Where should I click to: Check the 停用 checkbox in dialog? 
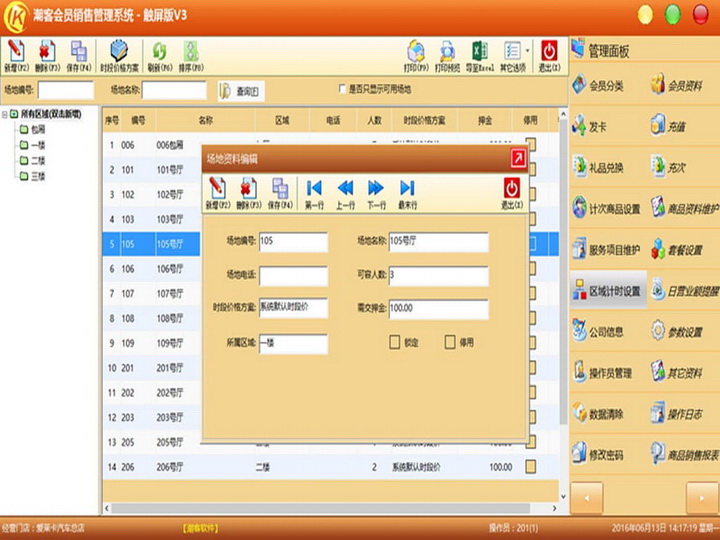tap(450, 342)
